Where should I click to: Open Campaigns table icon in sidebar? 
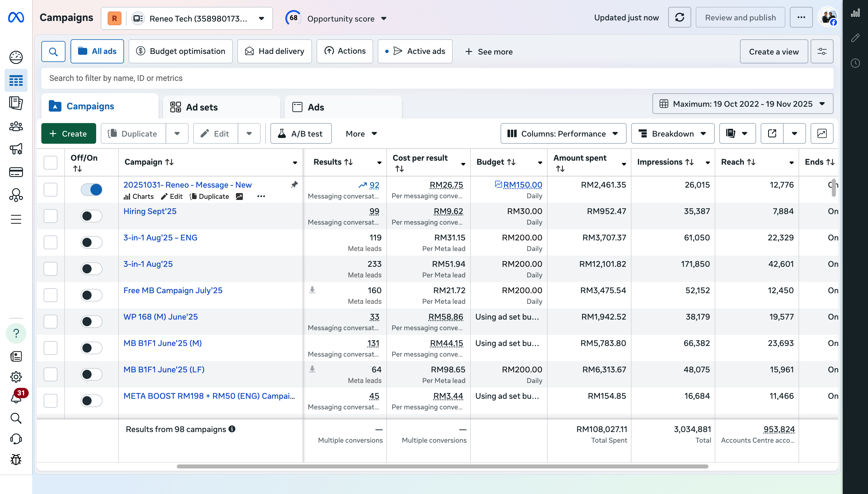(x=16, y=80)
